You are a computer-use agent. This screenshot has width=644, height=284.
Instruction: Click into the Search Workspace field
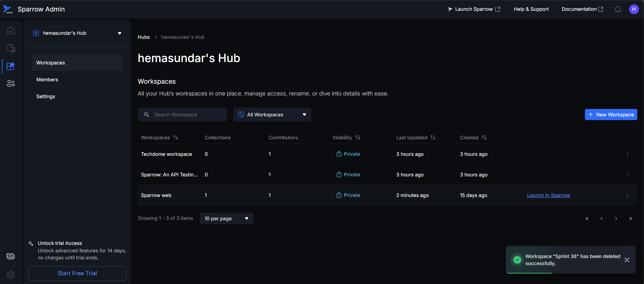coord(186,115)
